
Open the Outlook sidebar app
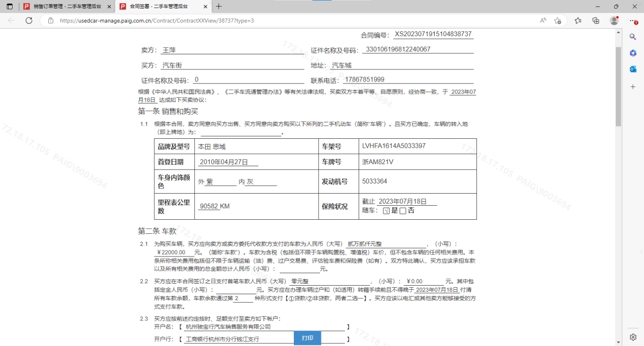point(633,69)
